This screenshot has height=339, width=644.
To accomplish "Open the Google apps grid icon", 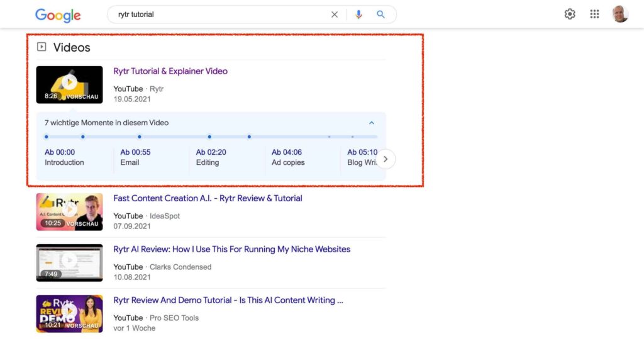I will [x=594, y=14].
